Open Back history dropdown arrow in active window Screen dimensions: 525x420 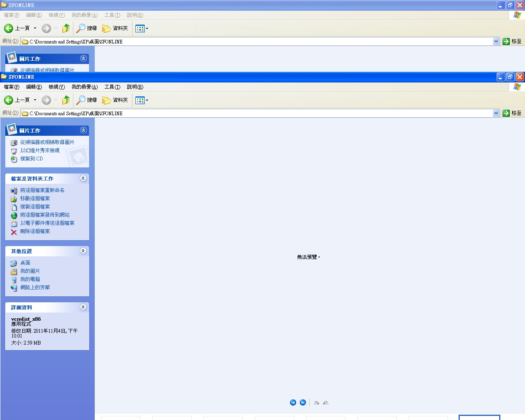tap(35, 100)
